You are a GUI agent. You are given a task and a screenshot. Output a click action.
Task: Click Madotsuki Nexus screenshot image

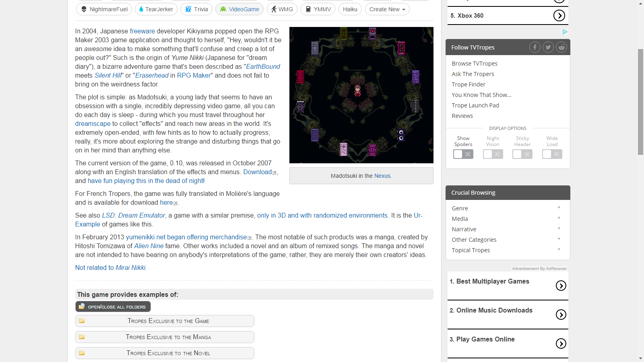(x=361, y=95)
